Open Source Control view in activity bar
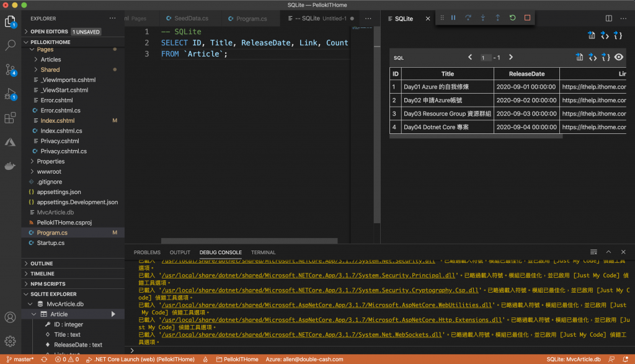The height and width of the screenshot is (364, 635). click(10, 69)
